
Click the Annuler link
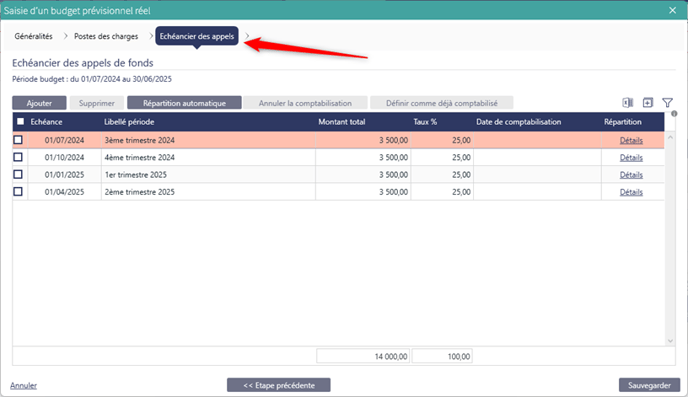click(23, 386)
